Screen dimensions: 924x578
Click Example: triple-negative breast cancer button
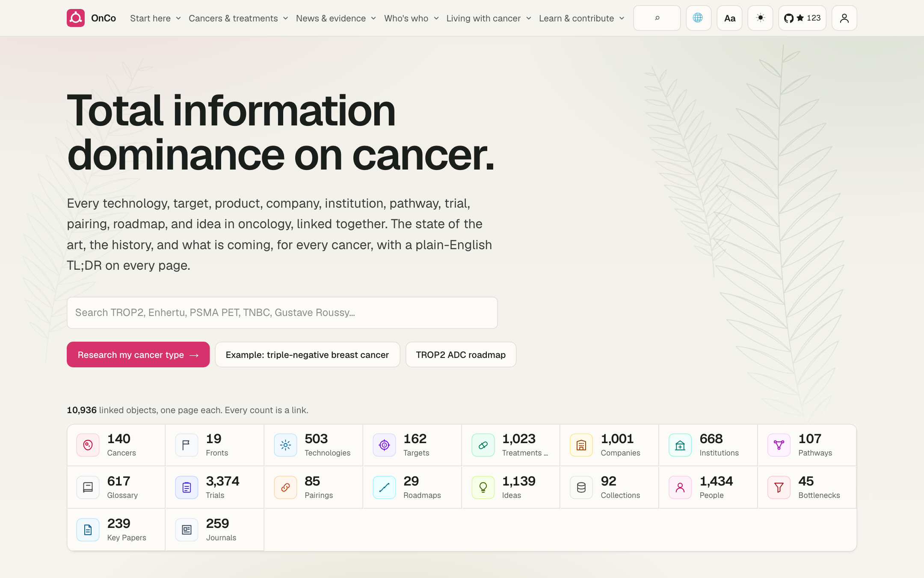307,355
